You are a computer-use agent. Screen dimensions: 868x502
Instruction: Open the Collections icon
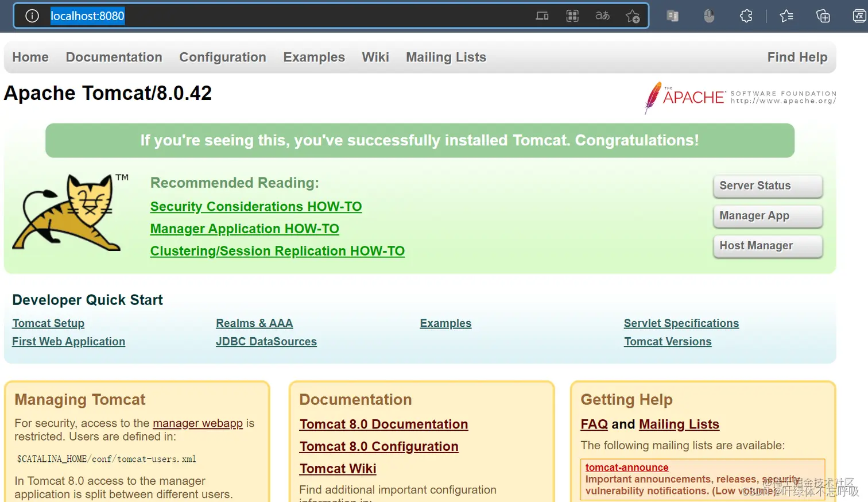[823, 16]
